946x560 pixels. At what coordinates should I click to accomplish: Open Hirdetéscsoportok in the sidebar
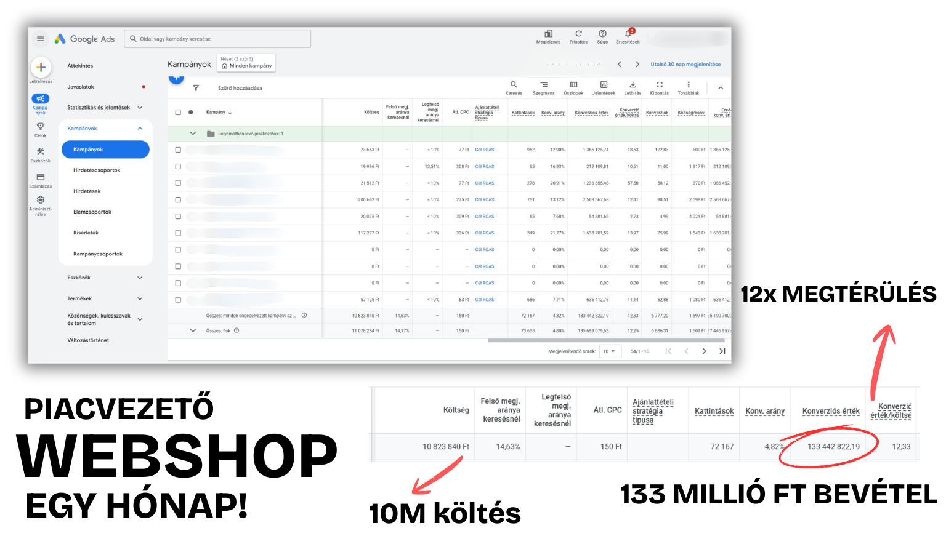tap(97, 170)
